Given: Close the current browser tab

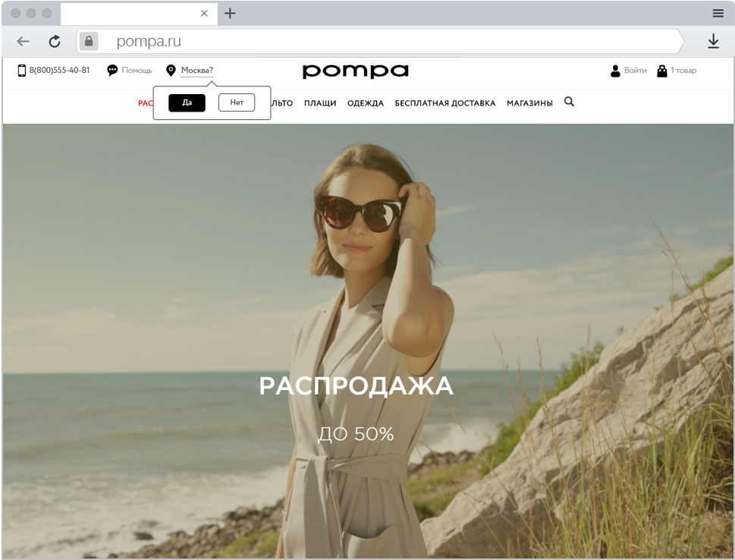Looking at the screenshot, I should (204, 13).
